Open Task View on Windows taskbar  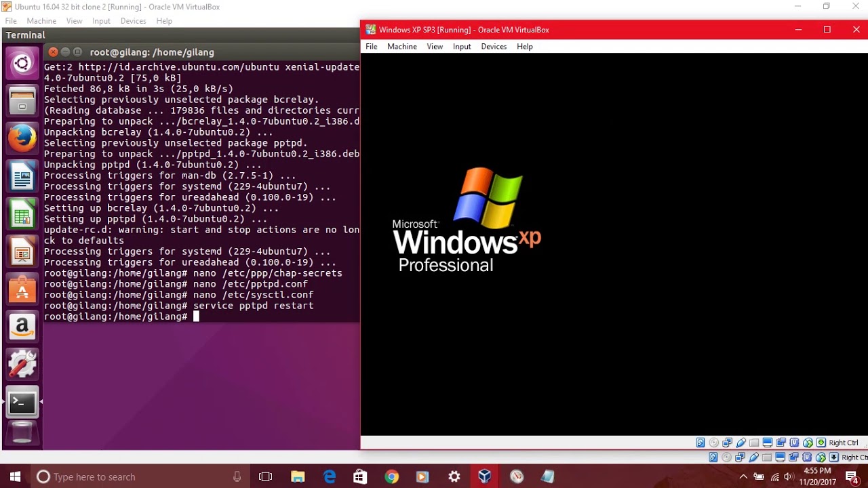click(265, 476)
